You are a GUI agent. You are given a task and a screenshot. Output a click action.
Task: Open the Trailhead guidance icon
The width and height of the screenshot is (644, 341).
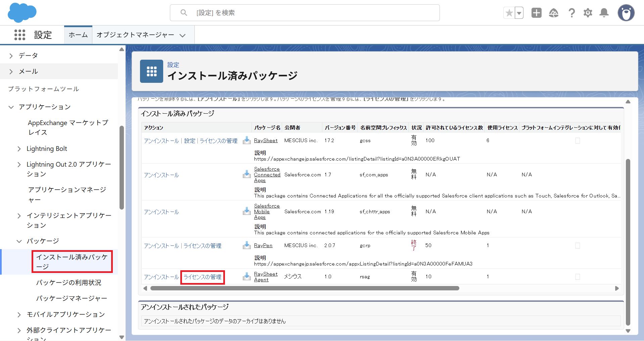pos(553,13)
